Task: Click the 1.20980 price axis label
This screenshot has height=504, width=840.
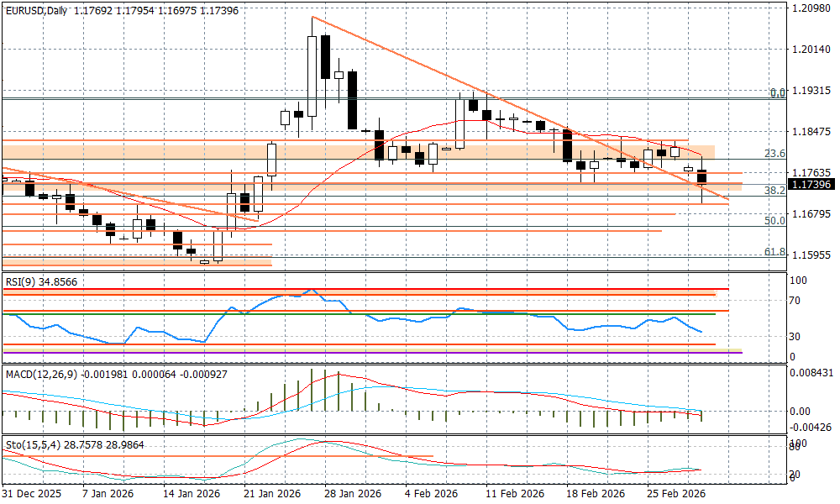Action: [811, 8]
